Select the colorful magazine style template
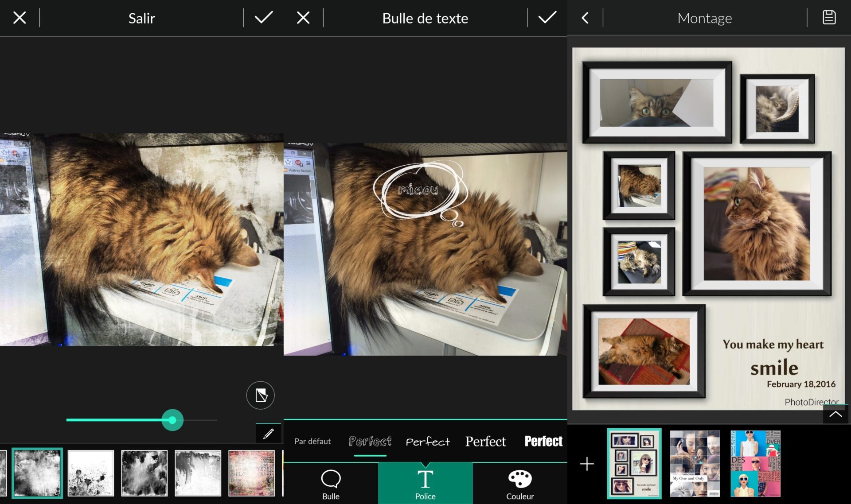Image resolution: width=851 pixels, height=504 pixels. click(x=755, y=464)
